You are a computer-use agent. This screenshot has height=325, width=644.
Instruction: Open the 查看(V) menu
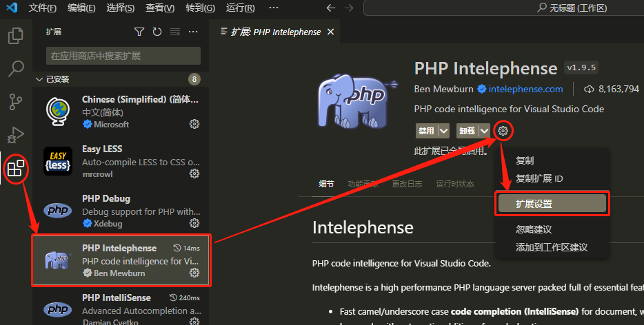click(160, 8)
